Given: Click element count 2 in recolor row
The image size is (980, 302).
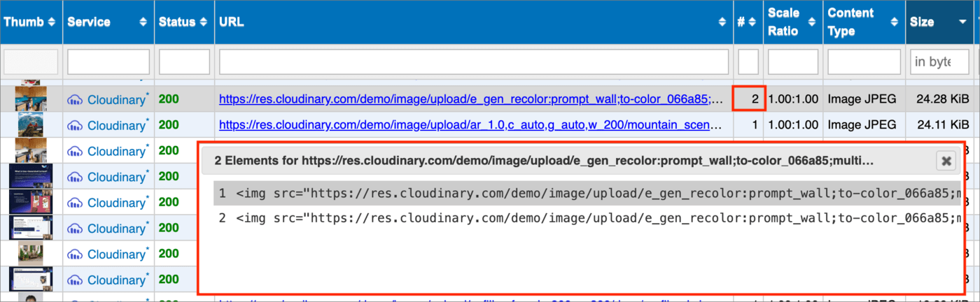Looking at the screenshot, I should click(755, 100).
